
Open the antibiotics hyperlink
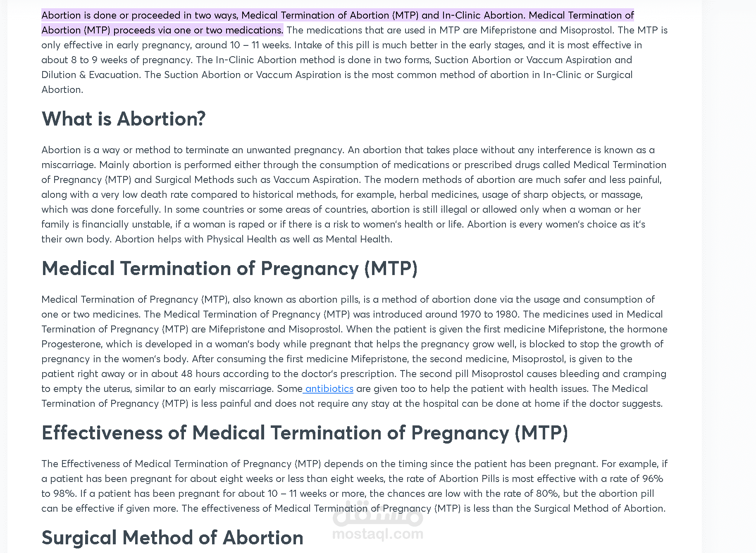coord(329,389)
